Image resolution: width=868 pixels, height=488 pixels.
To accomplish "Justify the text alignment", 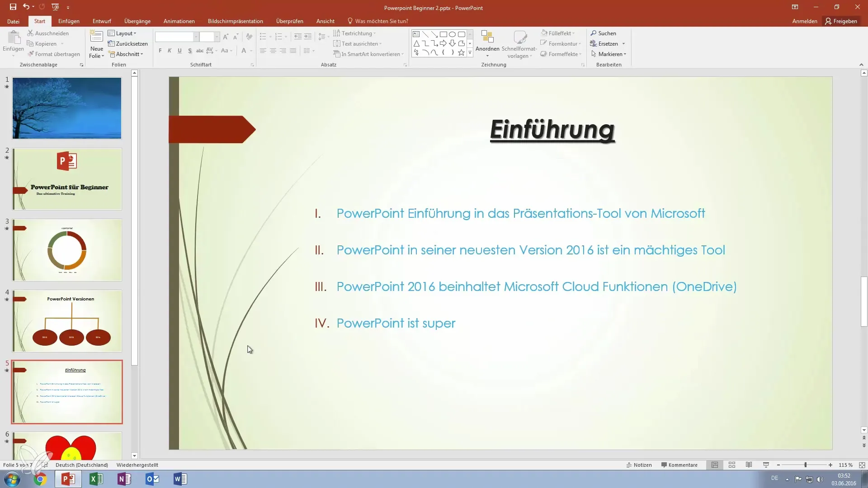I will coord(292,51).
